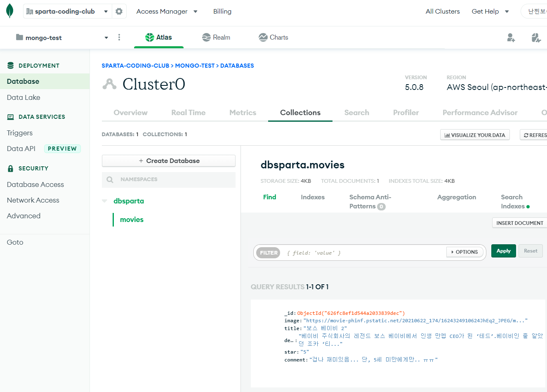This screenshot has width=547, height=392.
Task: Expand the Get Help dropdown
Action: [x=507, y=12]
